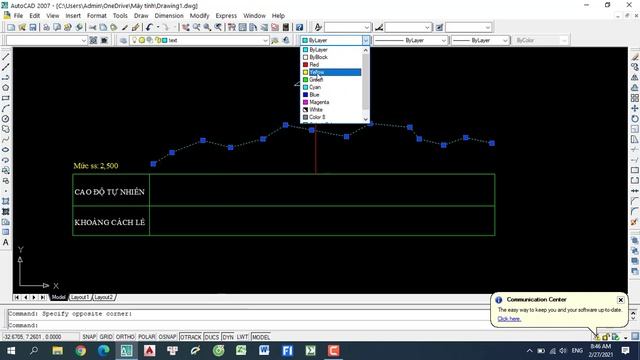
Task: Toggle DUCS in status bar
Action: (x=211, y=337)
